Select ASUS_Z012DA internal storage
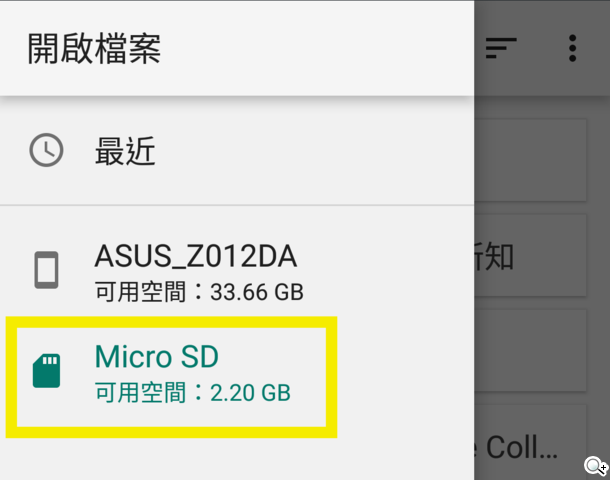Image resolution: width=610 pixels, height=480 pixels. pos(237,271)
